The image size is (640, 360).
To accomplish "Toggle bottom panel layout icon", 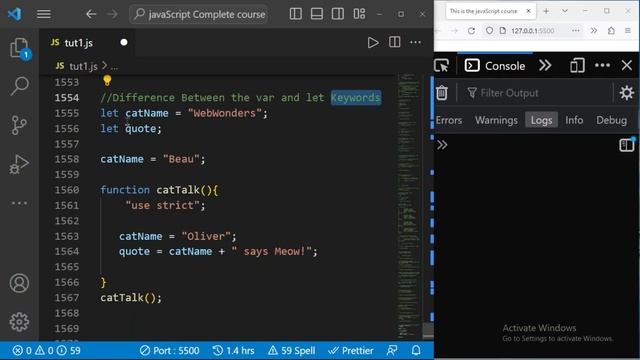I will (x=317, y=14).
